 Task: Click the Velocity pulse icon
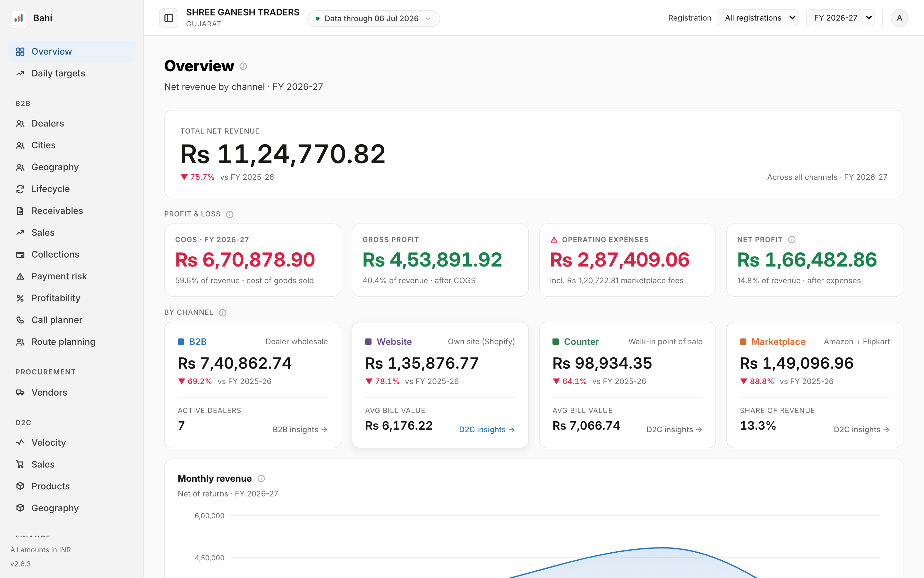pos(20,442)
